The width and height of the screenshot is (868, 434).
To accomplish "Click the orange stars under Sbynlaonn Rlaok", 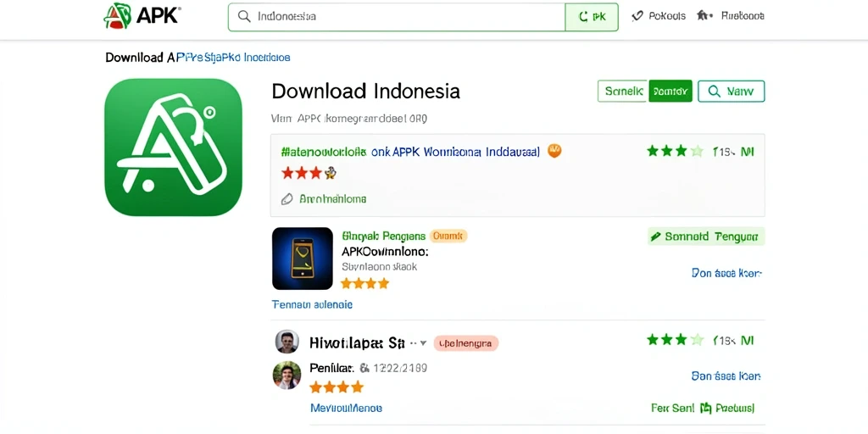I will point(364,283).
